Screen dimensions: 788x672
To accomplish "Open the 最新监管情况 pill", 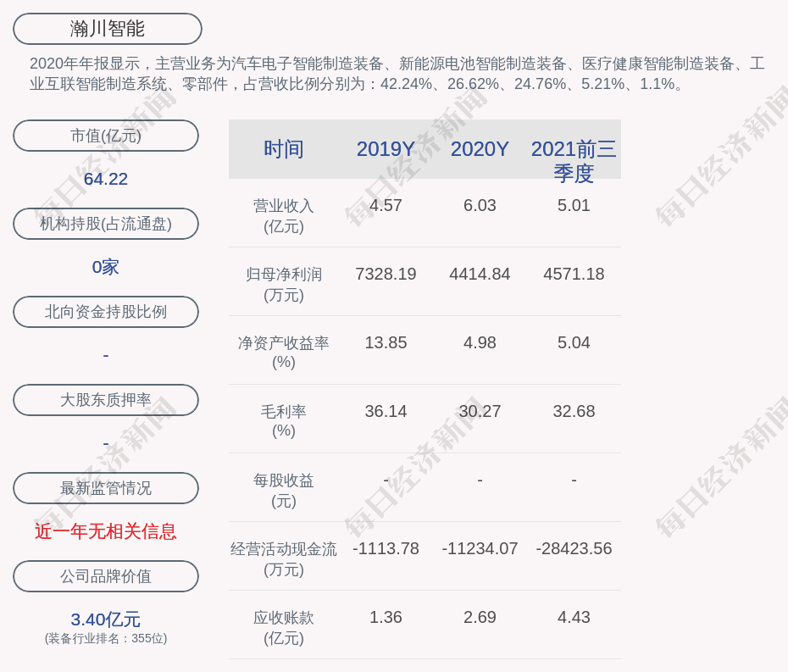I will 106,488.
